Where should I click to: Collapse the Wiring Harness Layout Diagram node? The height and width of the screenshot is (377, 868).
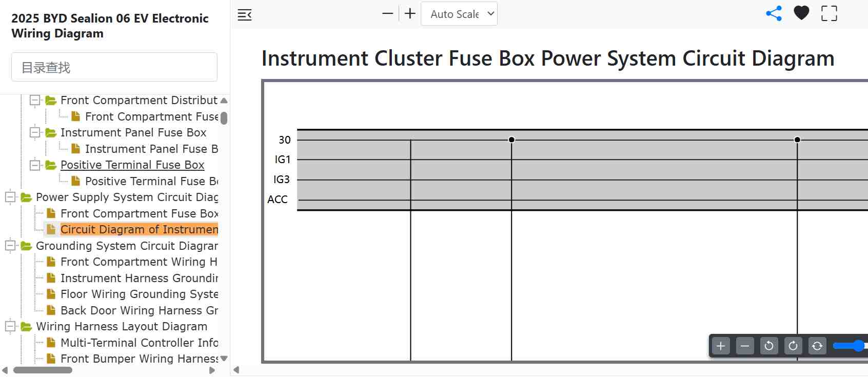[x=10, y=326]
